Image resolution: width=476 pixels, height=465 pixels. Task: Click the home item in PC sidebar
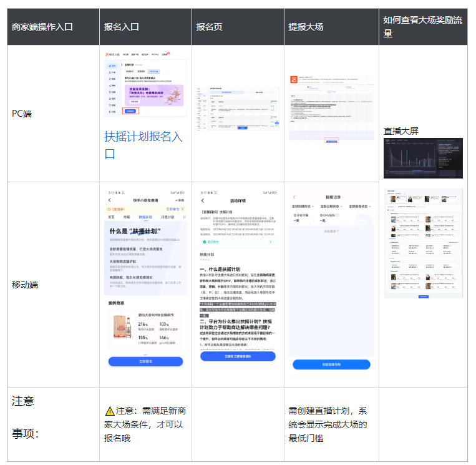point(112,66)
